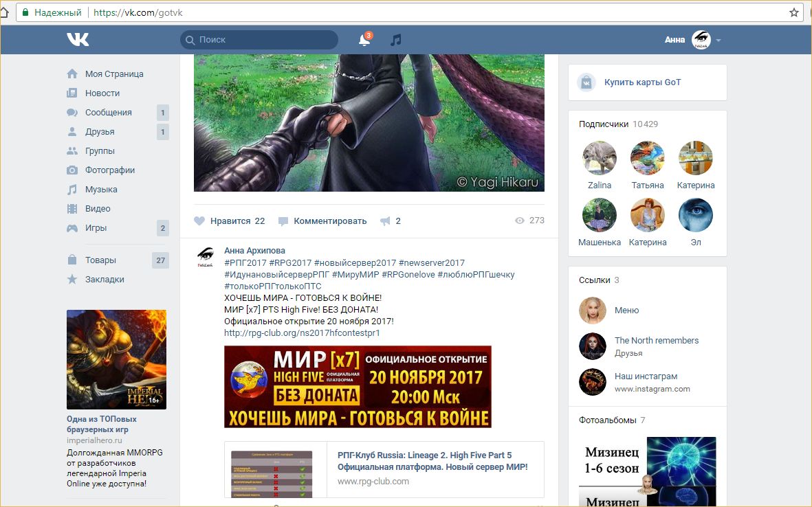Click the eye views counter 273
This screenshot has width=812, height=507.
pos(529,221)
